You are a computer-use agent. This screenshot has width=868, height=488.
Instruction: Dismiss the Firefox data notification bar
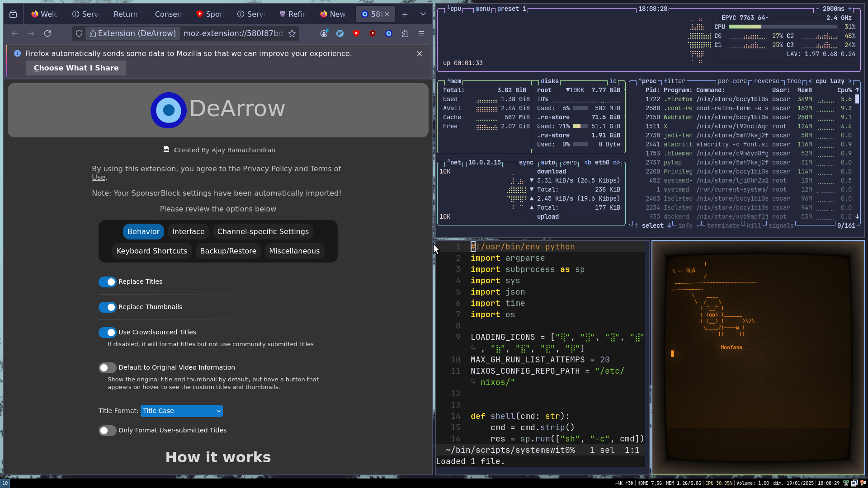[420, 54]
